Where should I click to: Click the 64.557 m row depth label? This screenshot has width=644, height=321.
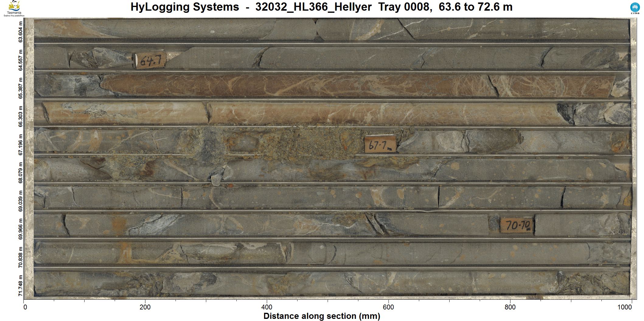click(20, 60)
